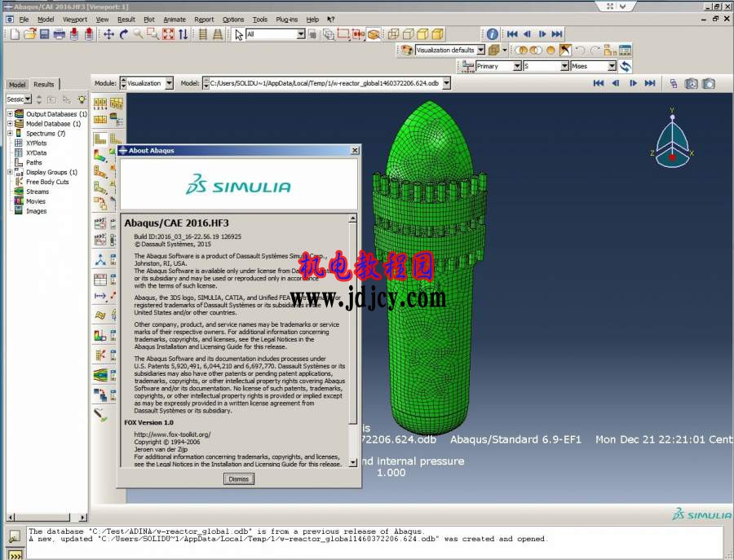Select the Box Zoom tool
734x560 pixels.
click(153, 34)
